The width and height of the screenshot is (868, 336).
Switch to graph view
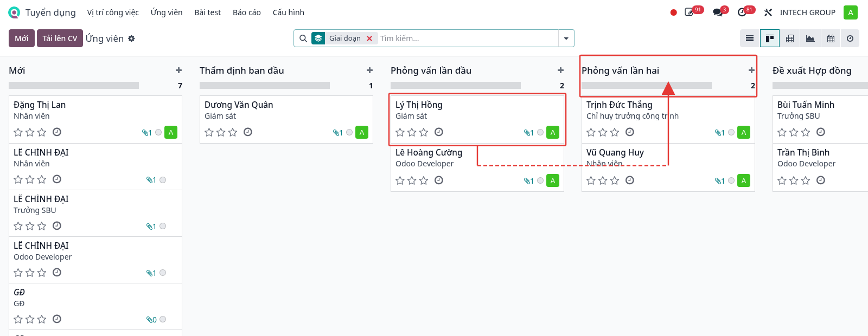(x=810, y=38)
